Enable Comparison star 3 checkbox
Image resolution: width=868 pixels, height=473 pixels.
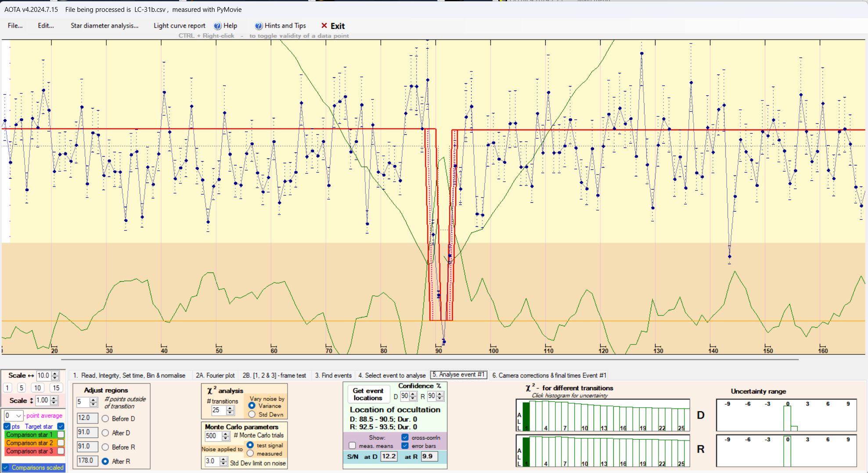tap(61, 451)
